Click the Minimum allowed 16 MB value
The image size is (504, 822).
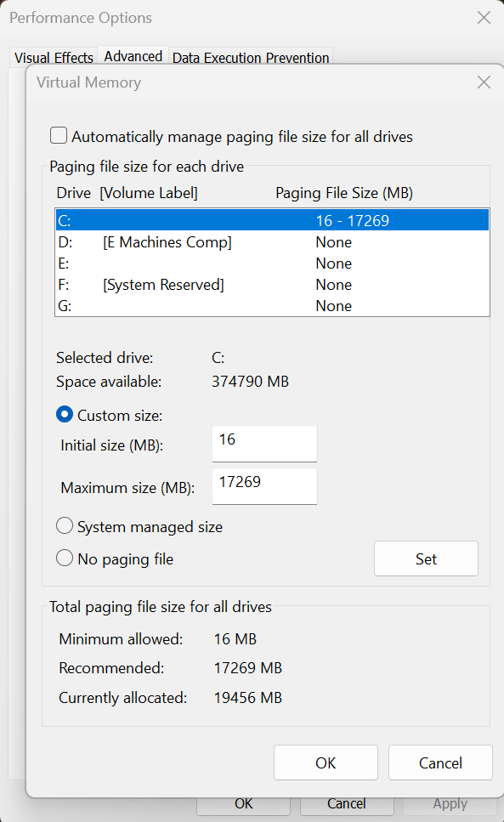pyautogui.click(x=235, y=639)
